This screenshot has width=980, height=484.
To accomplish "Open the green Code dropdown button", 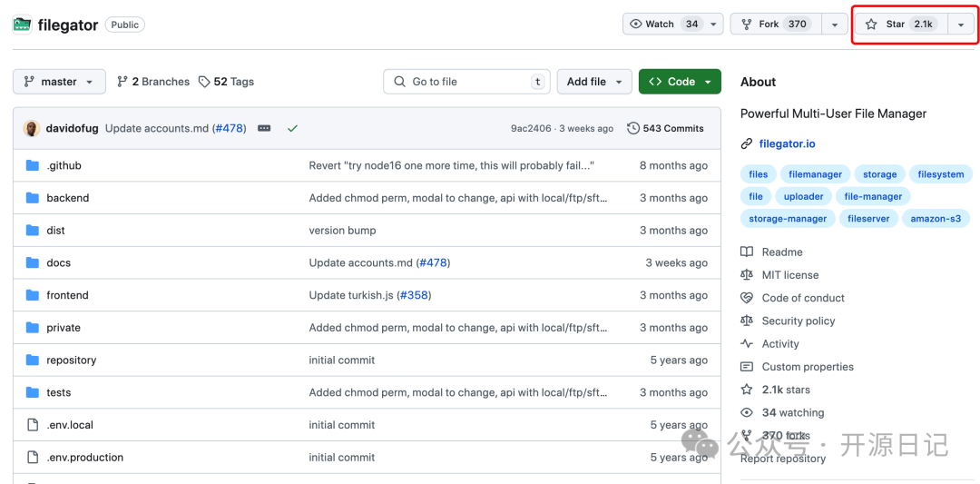I will click(680, 82).
